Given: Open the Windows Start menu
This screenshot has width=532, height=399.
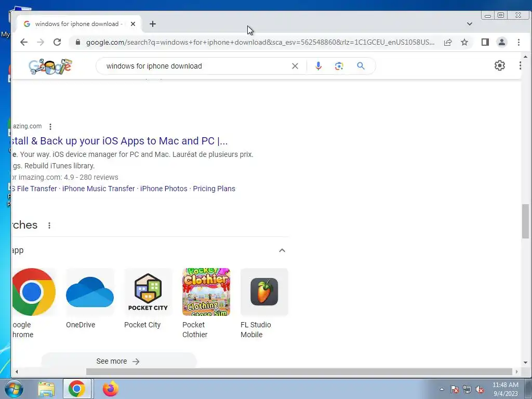Looking at the screenshot, I should click(x=14, y=389).
